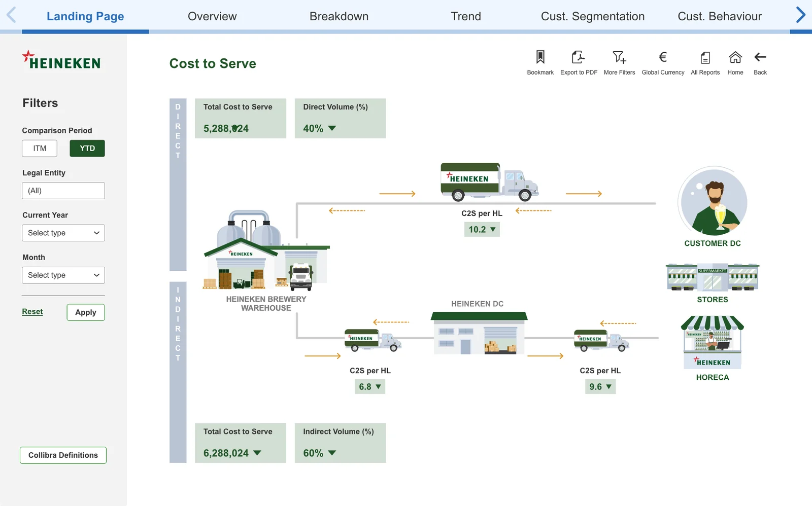Click the Heineken logo in sidebar
This screenshot has width=812, height=506.
point(61,60)
